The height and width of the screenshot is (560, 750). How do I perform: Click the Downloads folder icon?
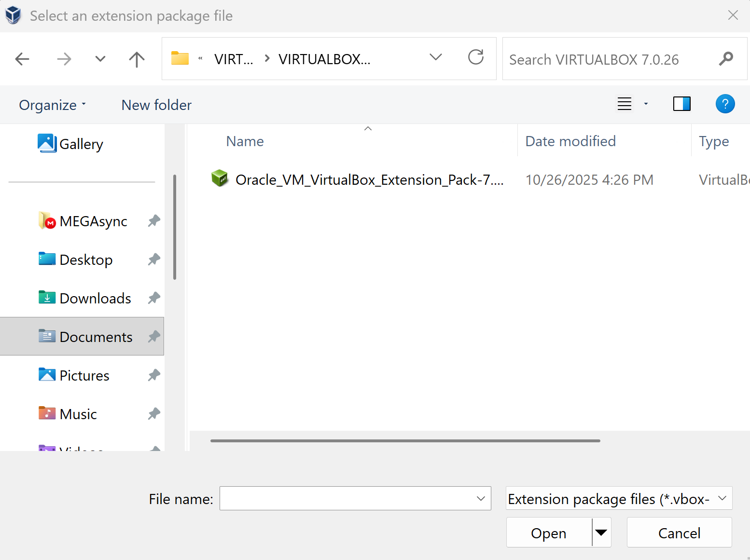point(47,298)
